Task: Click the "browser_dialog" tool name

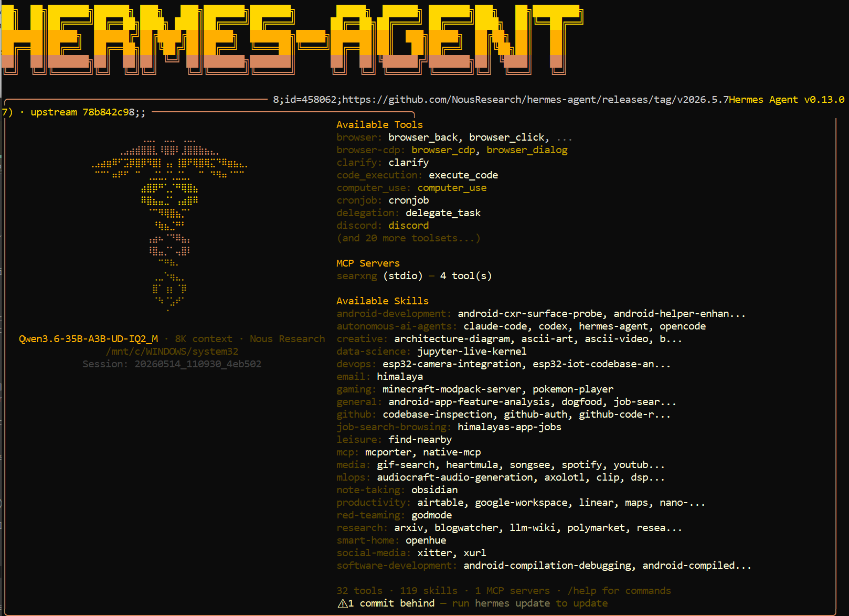Action: pyautogui.click(x=527, y=150)
